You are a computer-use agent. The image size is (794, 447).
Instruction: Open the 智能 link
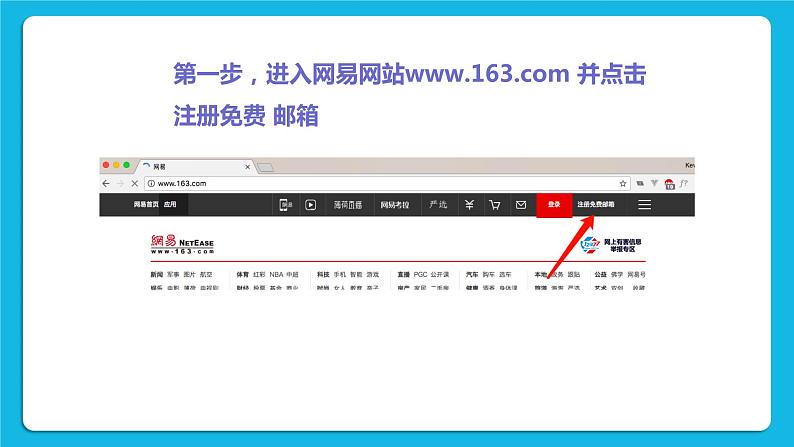click(x=356, y=274)
